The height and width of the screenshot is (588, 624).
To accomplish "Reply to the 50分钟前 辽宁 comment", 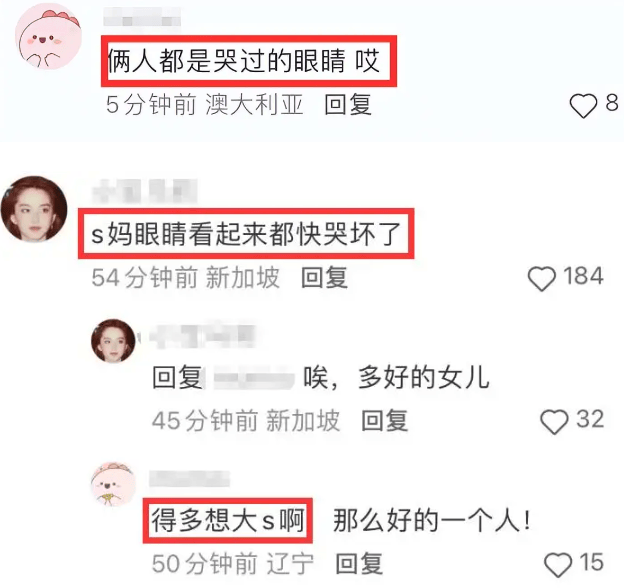I will point(359,564).
